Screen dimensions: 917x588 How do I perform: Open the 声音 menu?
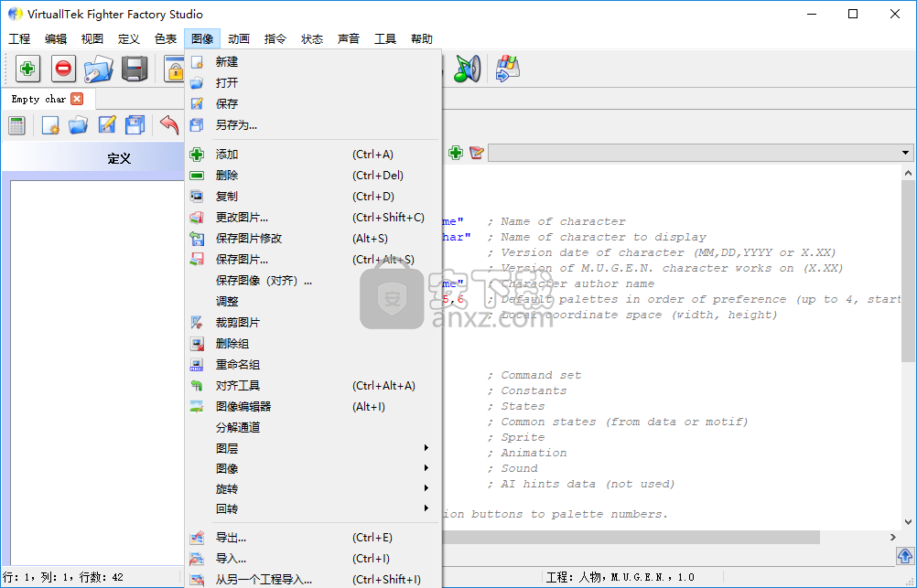coord(349,39)
